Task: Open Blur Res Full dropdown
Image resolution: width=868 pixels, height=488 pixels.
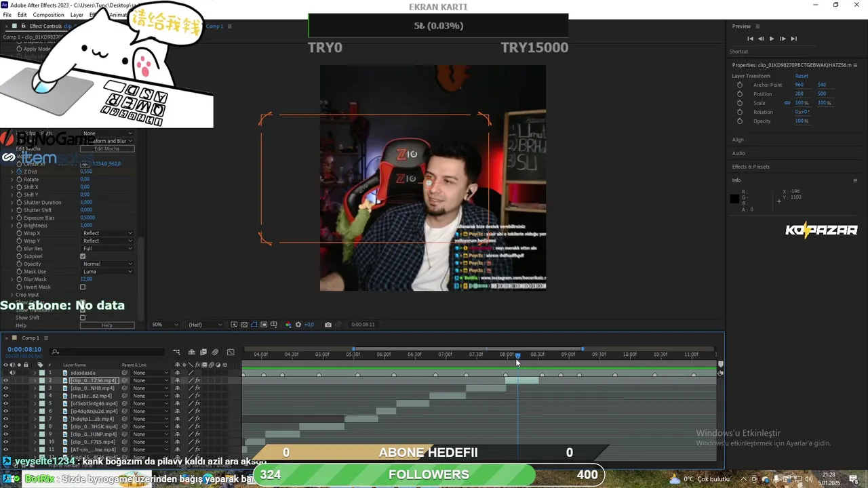Action: 107,249
